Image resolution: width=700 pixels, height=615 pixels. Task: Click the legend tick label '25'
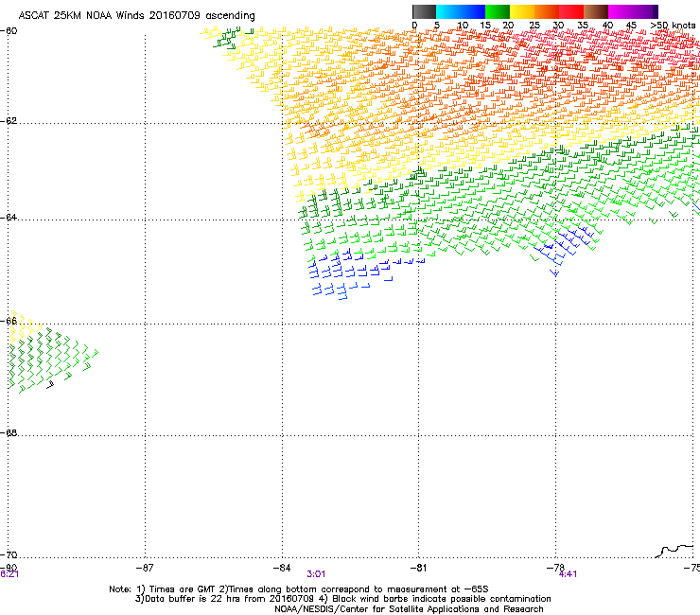click(x=534, y=26)
